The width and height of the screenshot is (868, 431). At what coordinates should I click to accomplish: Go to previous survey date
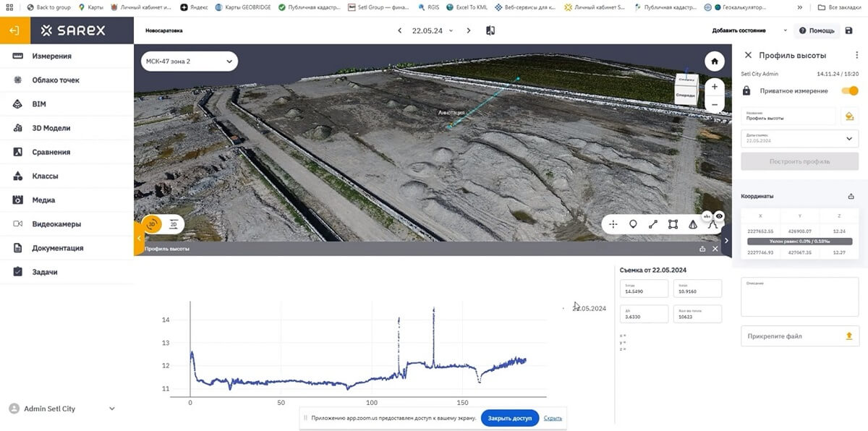click(399, 30)
